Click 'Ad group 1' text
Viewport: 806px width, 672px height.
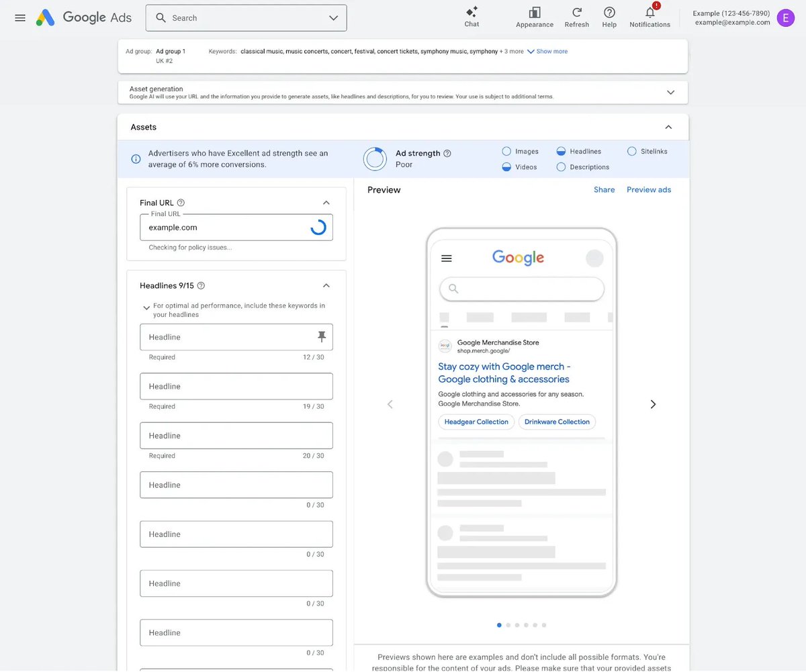click(x=171, y=51)
